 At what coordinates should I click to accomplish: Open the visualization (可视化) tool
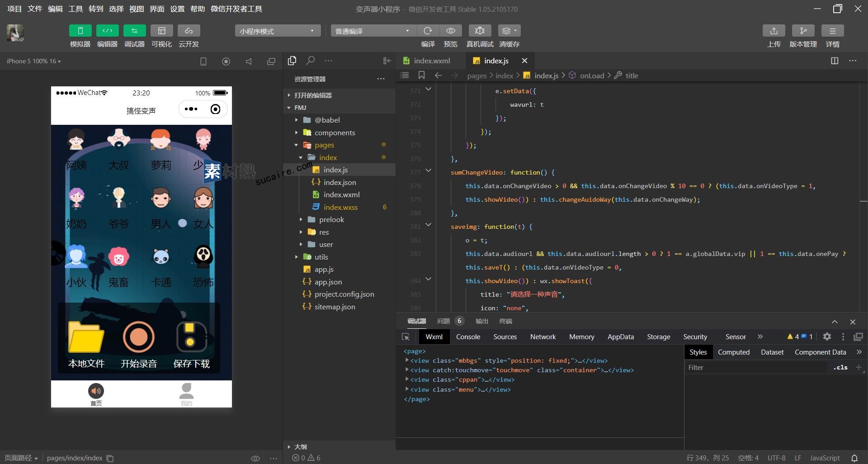tap(161, 31)
